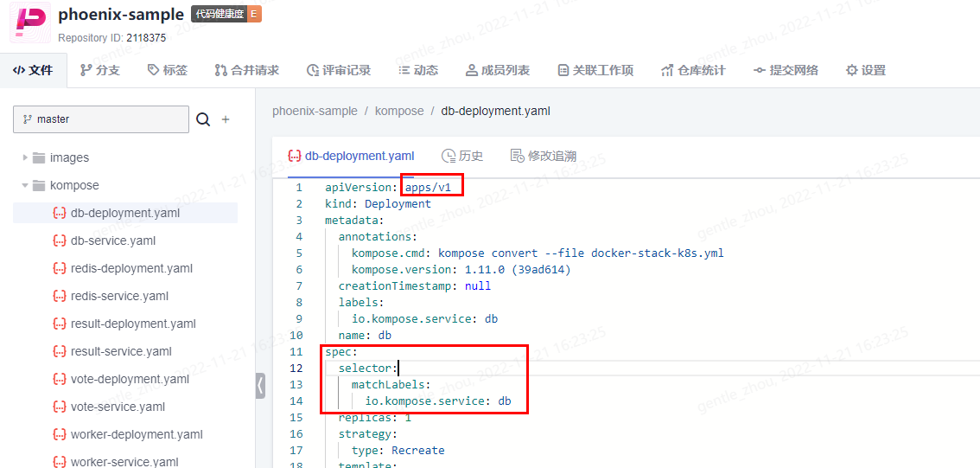Screen dimensions: 980x468
Task: Click the phoenix-sample repository title
Action: coord(121,14)
